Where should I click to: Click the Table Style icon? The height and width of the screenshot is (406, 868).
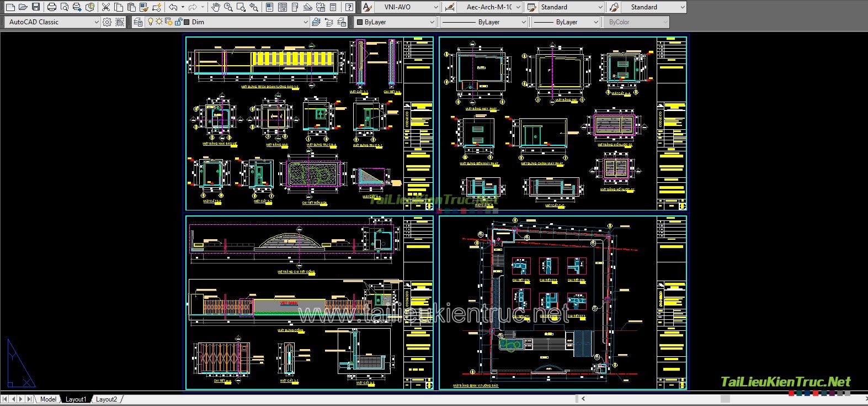click(532, 7)
